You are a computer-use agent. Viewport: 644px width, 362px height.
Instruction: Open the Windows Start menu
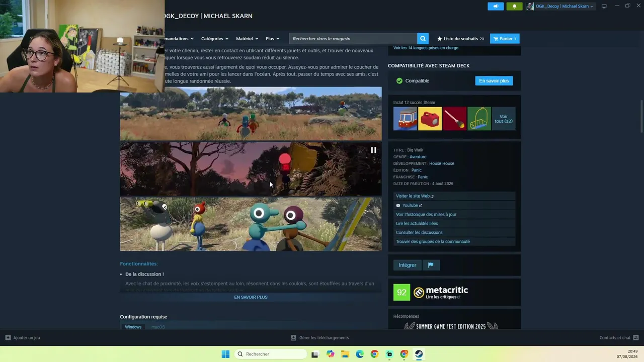tap(225, 354)
